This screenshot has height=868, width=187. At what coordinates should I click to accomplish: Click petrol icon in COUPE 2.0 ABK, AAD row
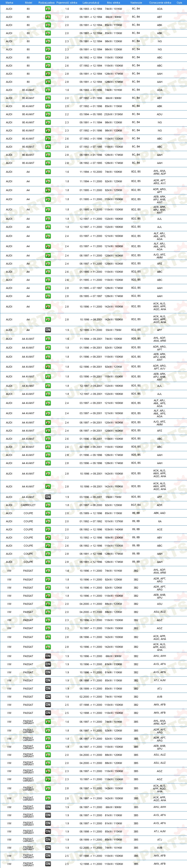(48, 513)
